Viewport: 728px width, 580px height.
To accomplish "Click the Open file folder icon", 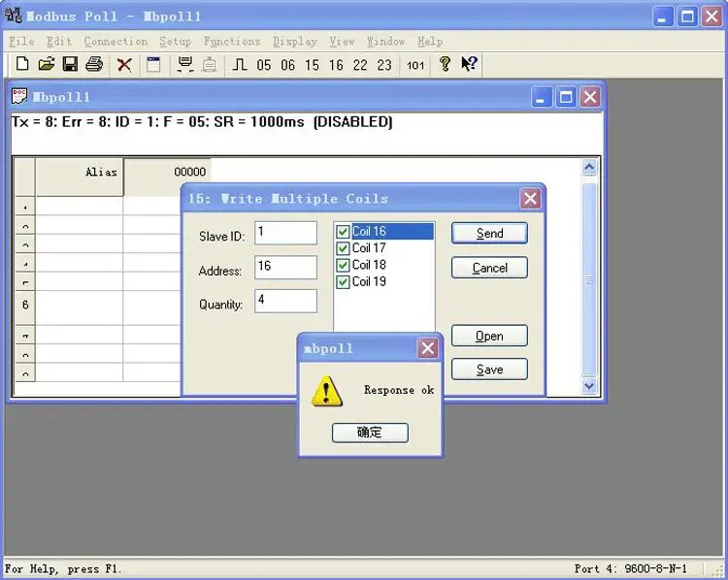I will 46,65.
